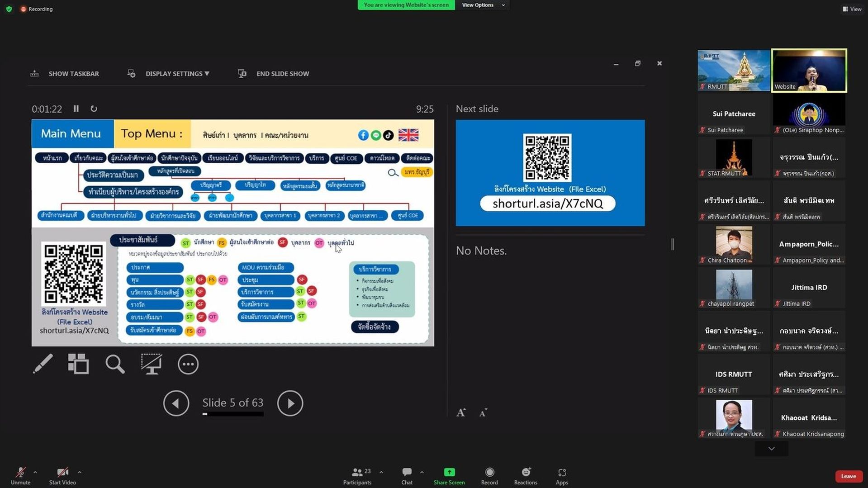Open more slide show options
The image size is (868, 488).
click(x=188, y=364)
